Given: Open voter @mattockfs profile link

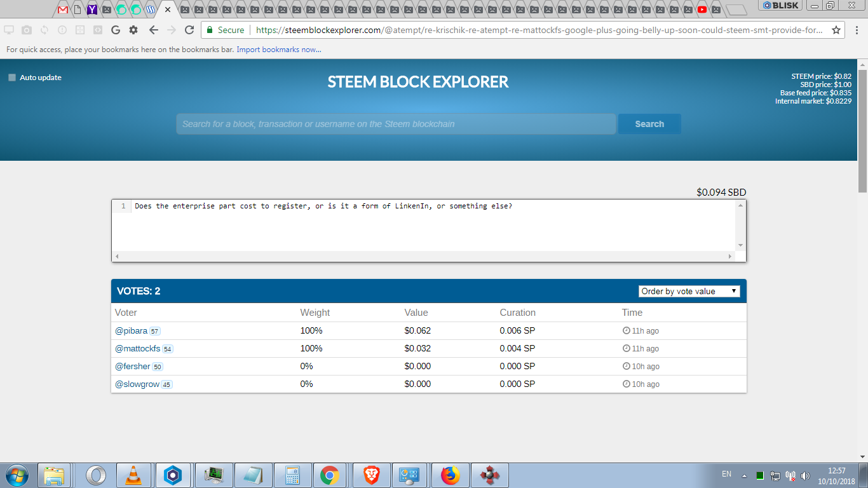Looking at the screenshot, I should [137, 349].
